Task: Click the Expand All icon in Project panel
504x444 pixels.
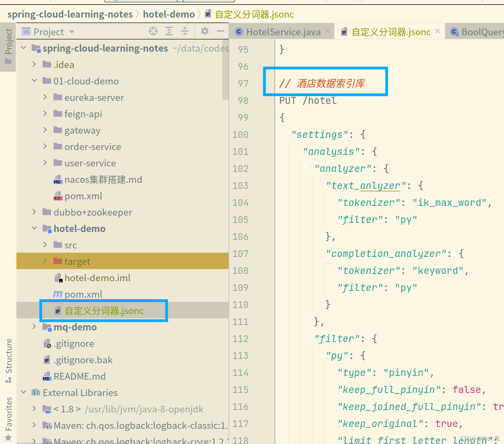Action: point(169,31)
